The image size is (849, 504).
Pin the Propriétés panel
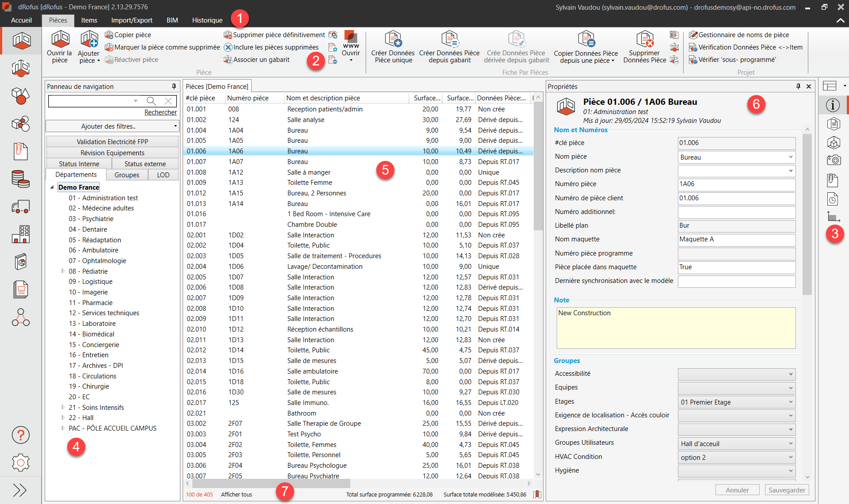[798, 86]
